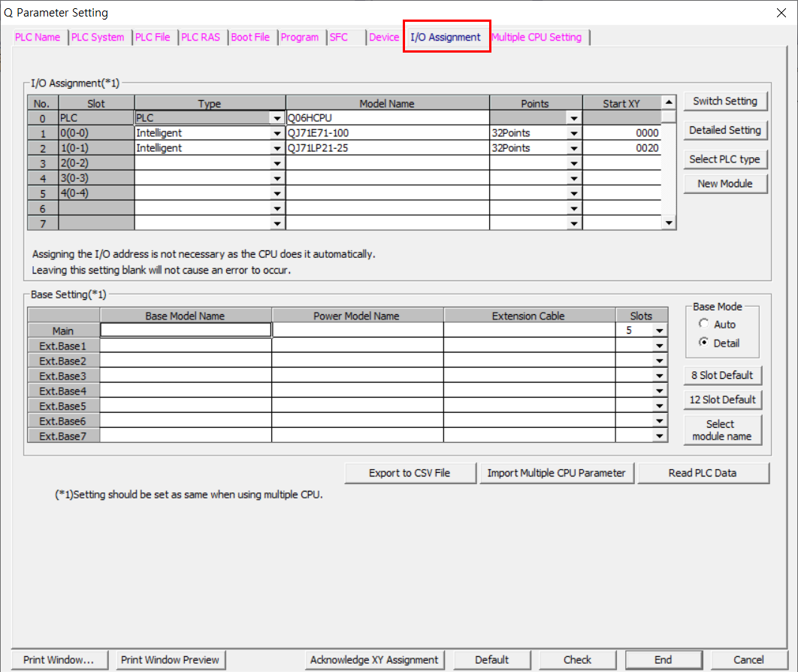798x672 pixels.
Task: Click Select module name button
Action: coord(723,430)
